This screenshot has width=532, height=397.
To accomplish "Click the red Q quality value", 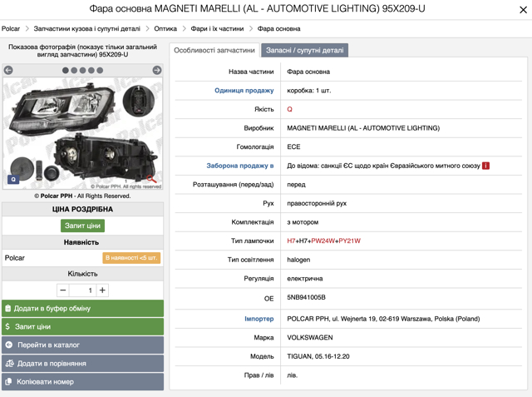I will [x=289, y=109].
